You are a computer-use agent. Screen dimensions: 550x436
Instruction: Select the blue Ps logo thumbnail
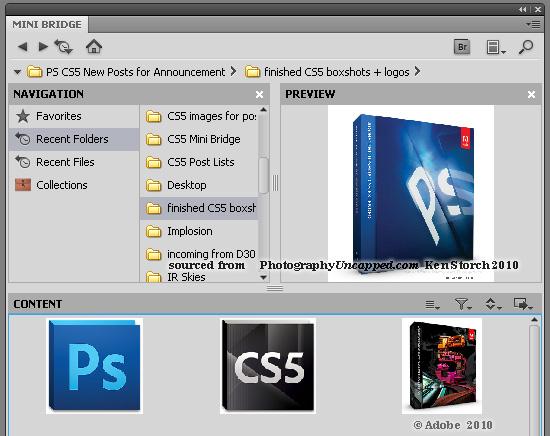(x=94, y=366)
